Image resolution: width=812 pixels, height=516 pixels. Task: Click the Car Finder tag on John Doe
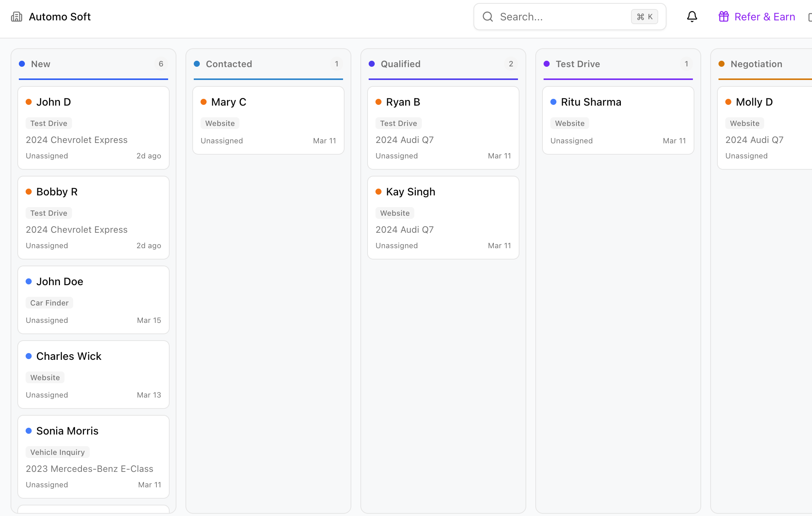(49, 303)
